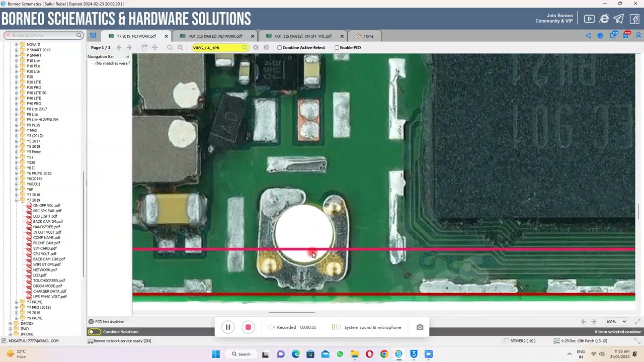Click the Windows taskbar Search box

point(241,354)
